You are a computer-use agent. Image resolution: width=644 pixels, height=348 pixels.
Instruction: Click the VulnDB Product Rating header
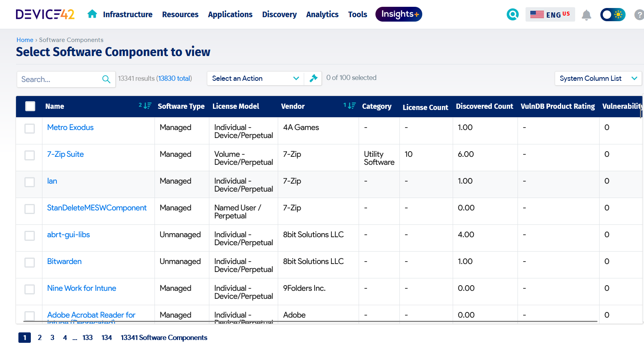558,106
